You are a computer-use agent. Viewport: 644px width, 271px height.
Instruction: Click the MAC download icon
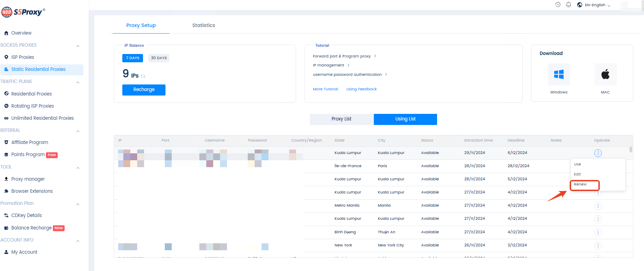click(x=605, y=74)
